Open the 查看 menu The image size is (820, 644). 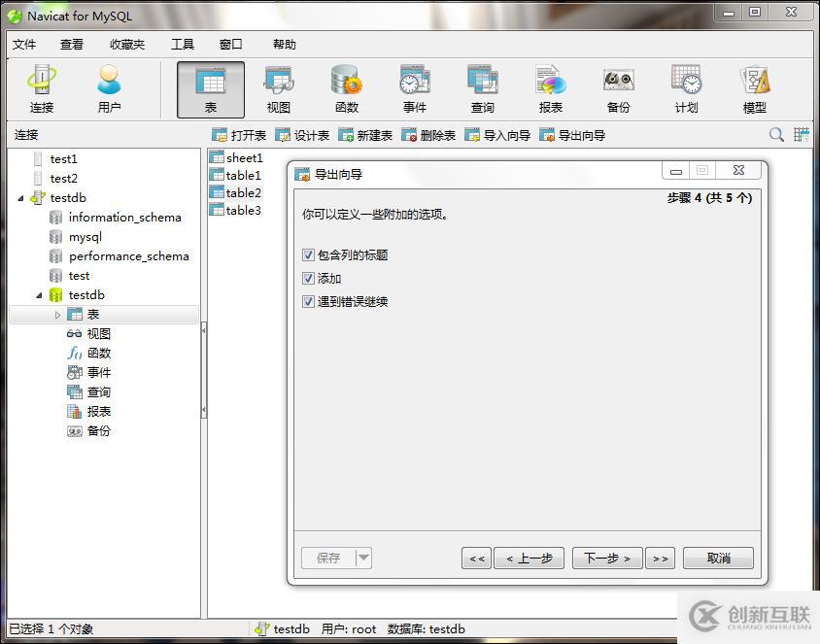[72, 45]
